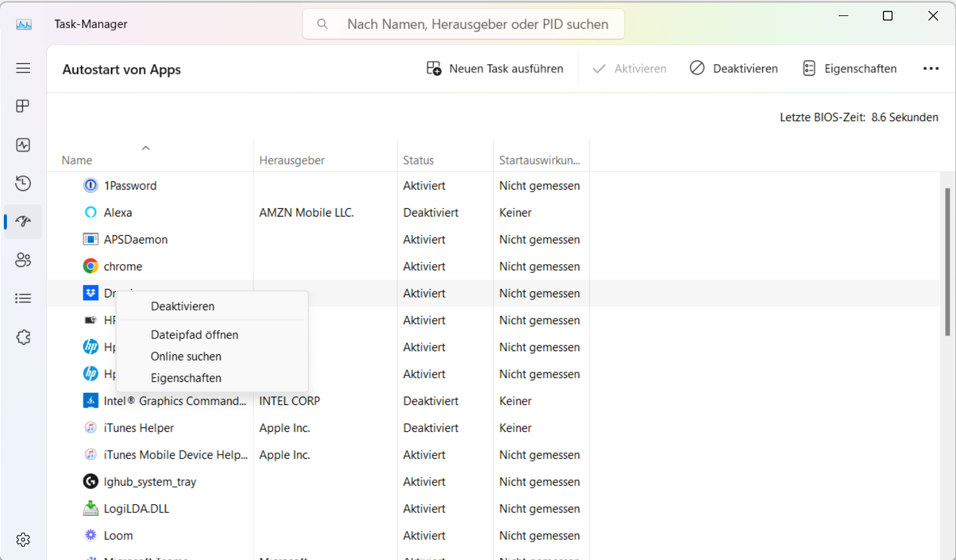Select the Alexa row name
The width and height of the screenshot is (956, 560).
tap(118, 213)
